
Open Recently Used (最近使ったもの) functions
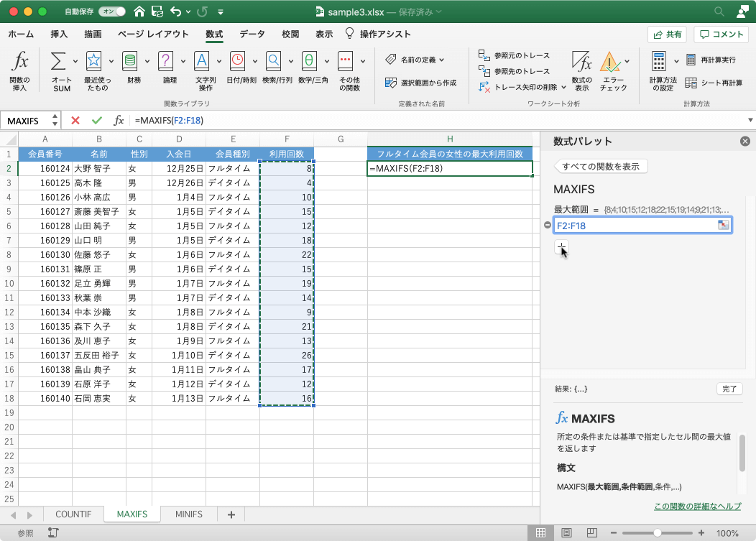coord(93,61)
